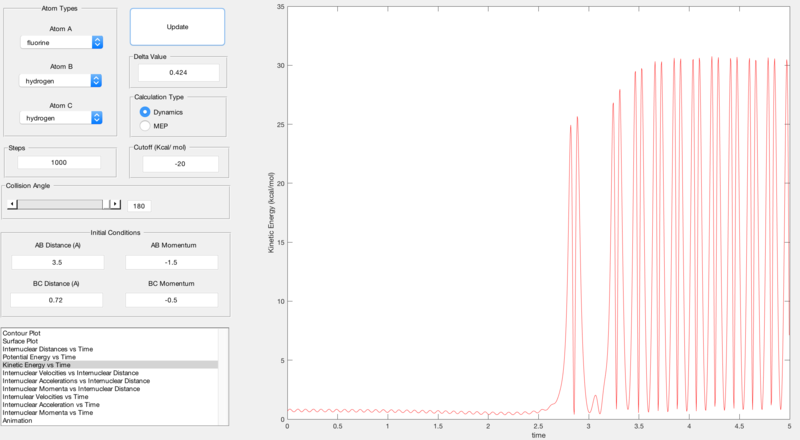Image resolution: width=800 pixels, height=440 pixels.
Task: Click the BC Momentum input field
Action: tap(171, 300)
